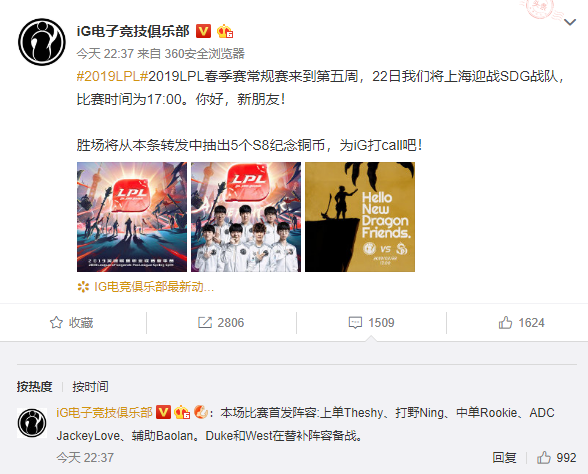The width and height of the screenshot is (588, 474).
Task: Reply to the comment with 回复
Action: tap(504, 458)
